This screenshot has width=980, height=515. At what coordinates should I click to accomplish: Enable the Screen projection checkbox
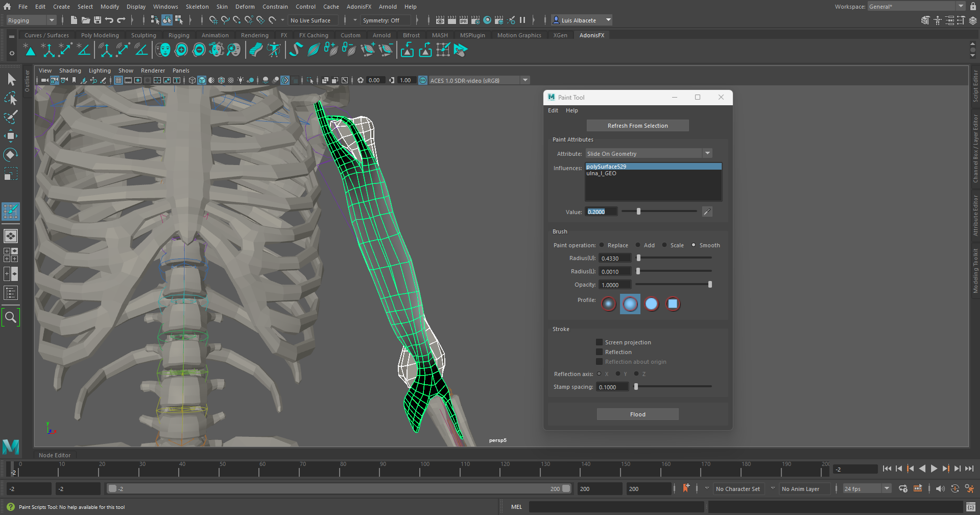[x=600, y=342]
